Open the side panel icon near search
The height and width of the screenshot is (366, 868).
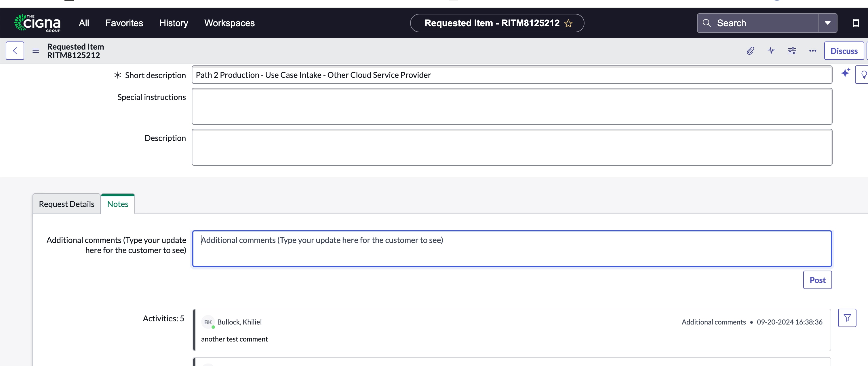pyautogui.click(x=856, y=23)
